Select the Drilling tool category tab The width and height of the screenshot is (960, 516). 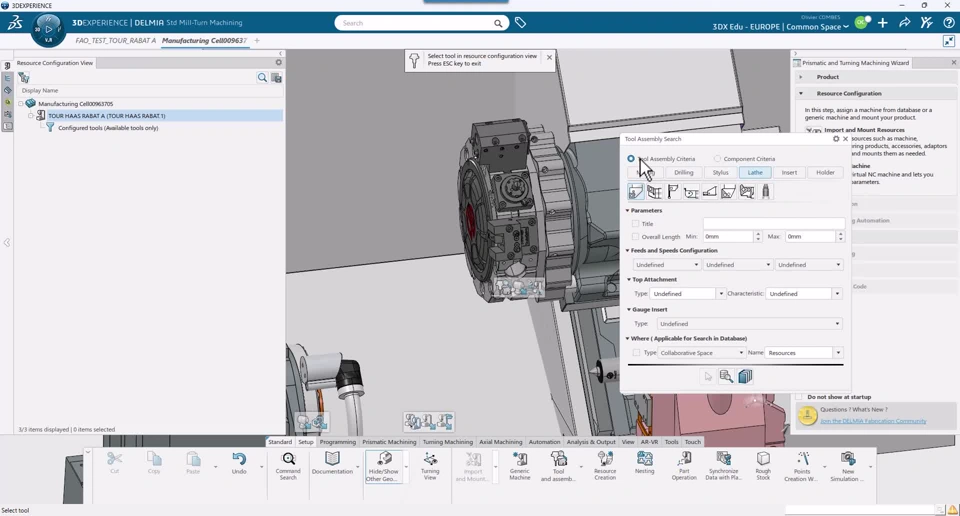click(683, 173)
